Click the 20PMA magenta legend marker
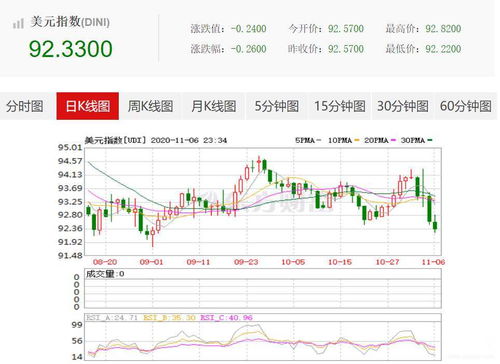Viewport: 500px width, 364px height. coord(393,140)
